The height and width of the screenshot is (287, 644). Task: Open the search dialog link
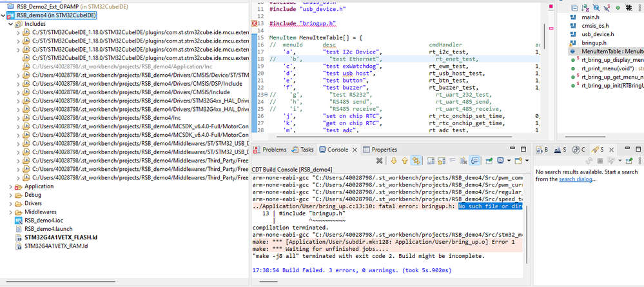(575, 179)
